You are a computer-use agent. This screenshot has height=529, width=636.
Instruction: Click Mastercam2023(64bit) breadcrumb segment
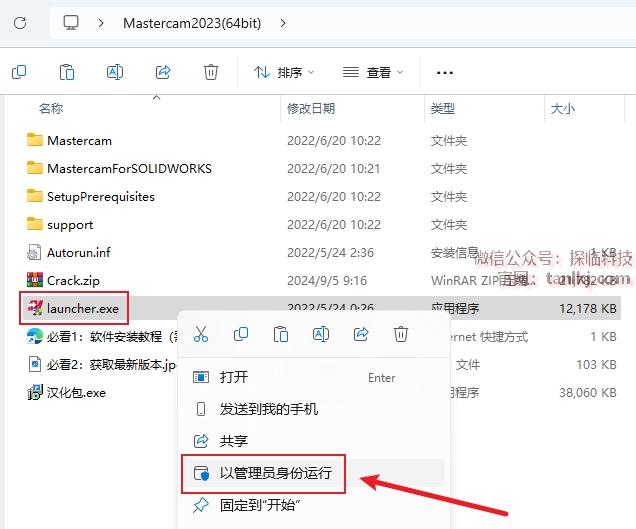point(192,23)
